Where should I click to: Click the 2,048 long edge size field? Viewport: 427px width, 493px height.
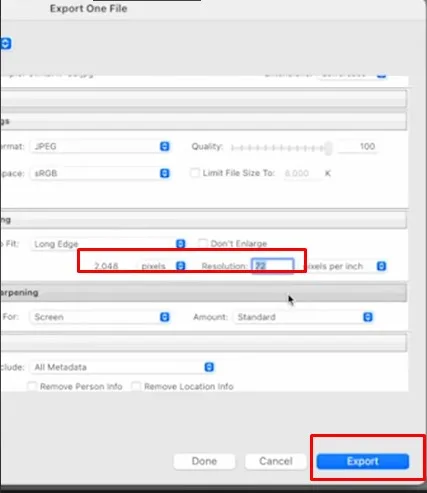[106, 266]
